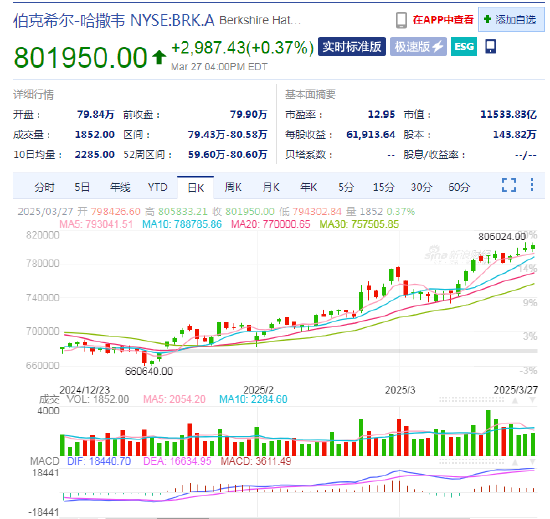Viewport: 550px width, 519px height.
Task: Show the 60分 minute chart
Action: (459, 187)
